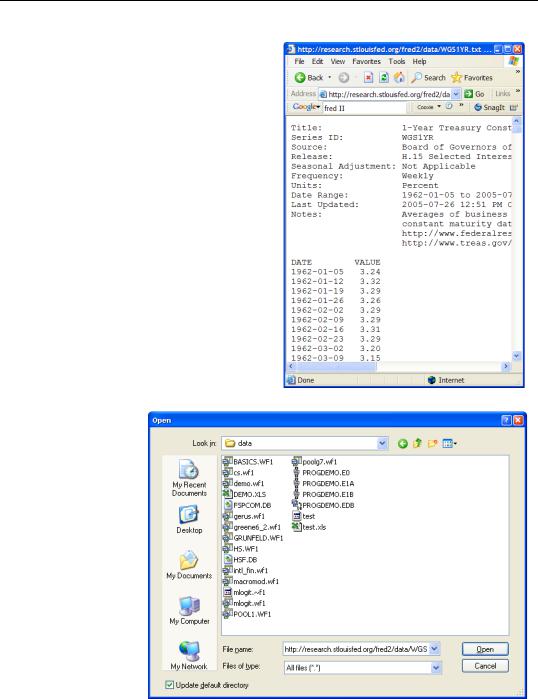Select file greene6_2.wf1
The image size is (538, 699).
coord(252,527)
